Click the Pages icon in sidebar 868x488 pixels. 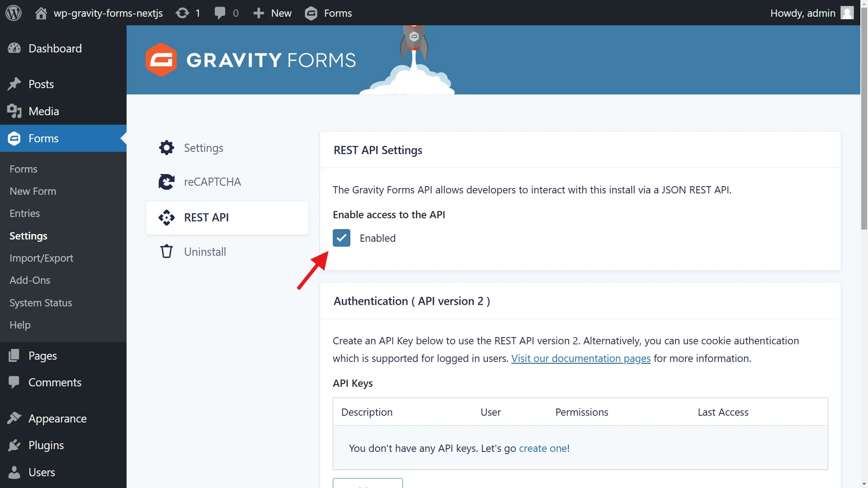click(14, 356)
